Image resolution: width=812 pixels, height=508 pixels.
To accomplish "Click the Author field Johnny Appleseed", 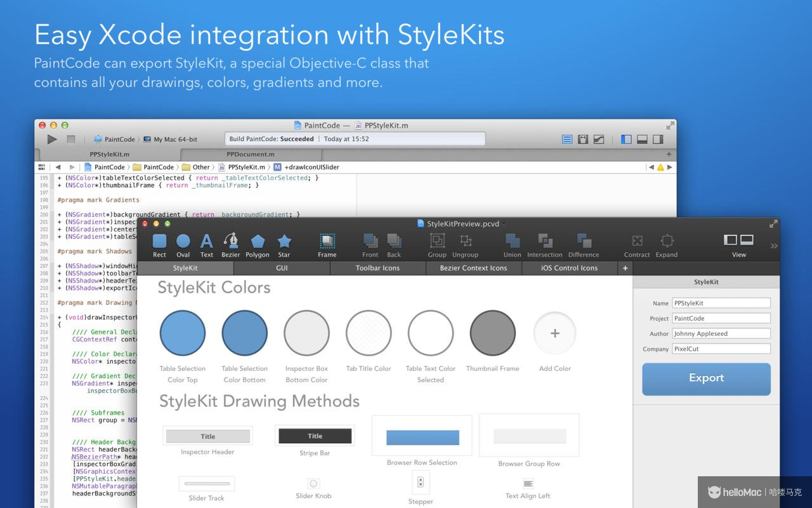I will click(721, 333).
